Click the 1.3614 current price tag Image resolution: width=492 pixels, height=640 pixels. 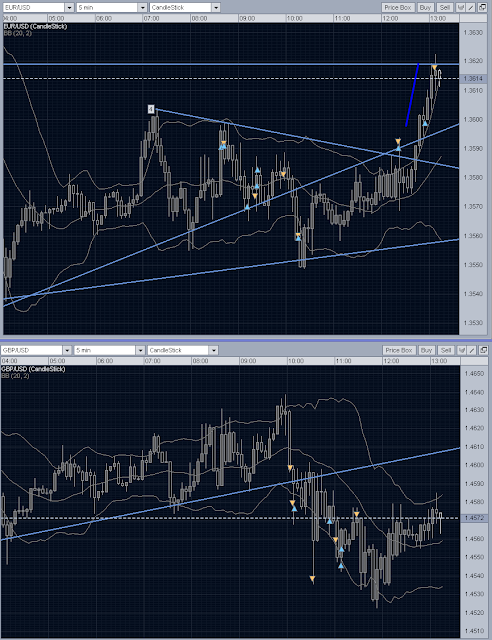coord(474,78)
